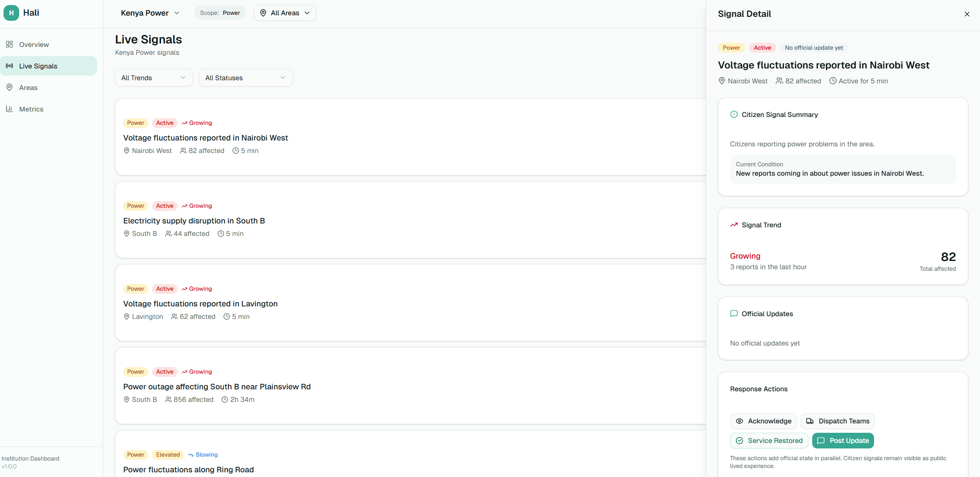This screenshot has width=980, height=477.
Task: Open Power fluctuations along Ring Road signal
Action: [411, 454]
